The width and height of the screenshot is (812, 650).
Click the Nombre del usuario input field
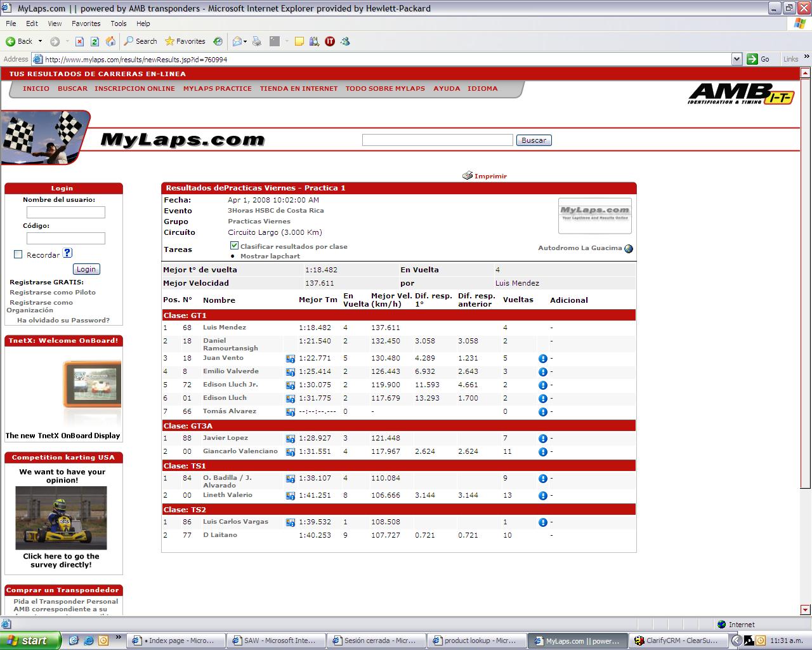click(x=66, y=213)
